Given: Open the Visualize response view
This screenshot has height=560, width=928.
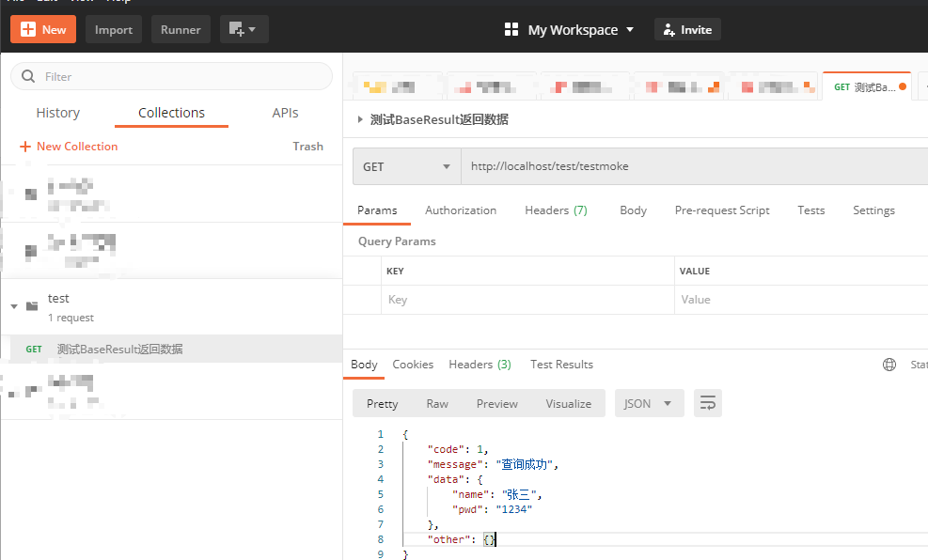Looking at the screenshot, I should (568, 403).
